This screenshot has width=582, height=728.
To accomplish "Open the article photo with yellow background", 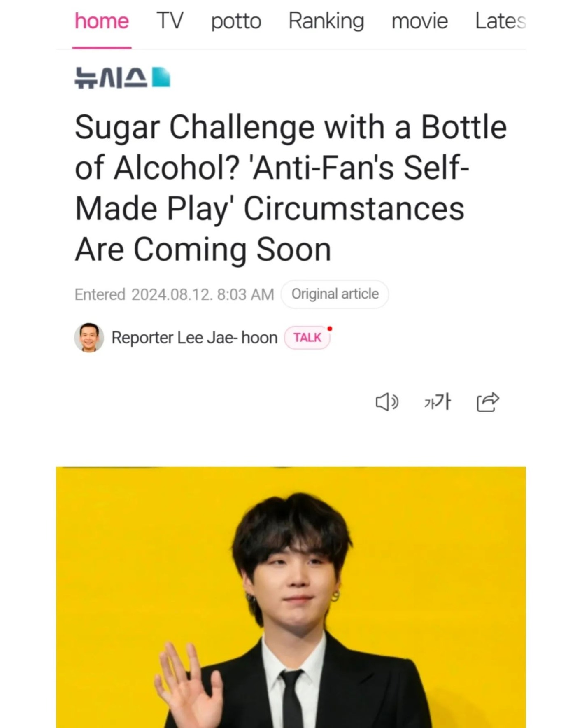I will (291, 597).
